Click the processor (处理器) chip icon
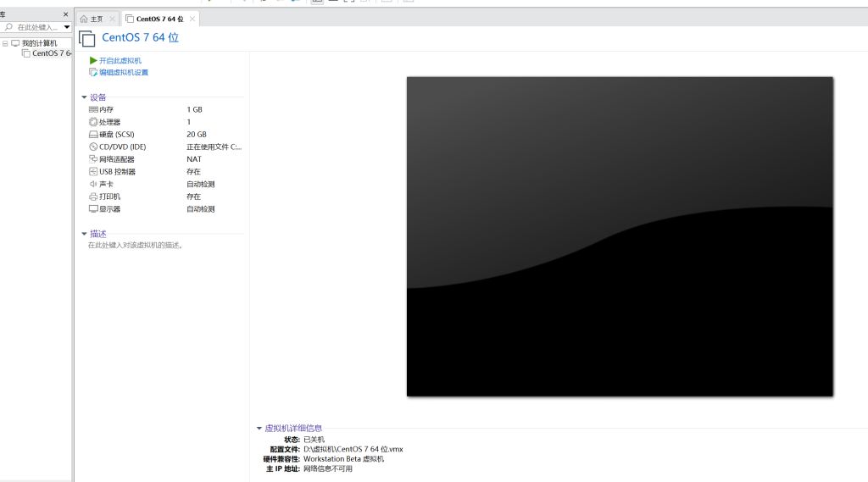 [x=93, y=122]
